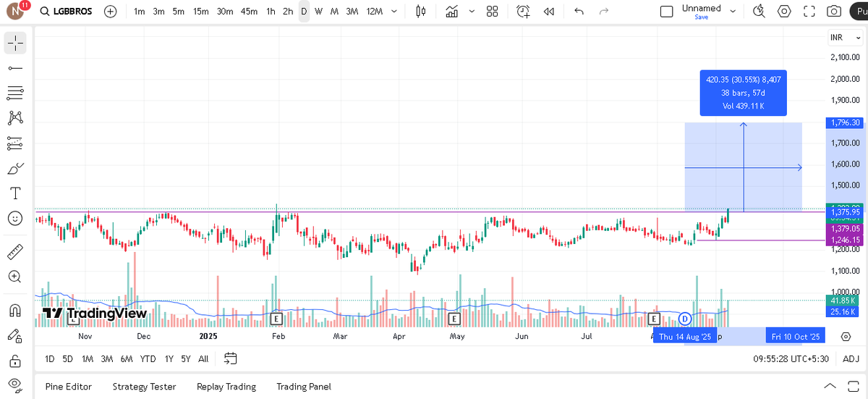Open the layout setup square icon

(666, 12)
